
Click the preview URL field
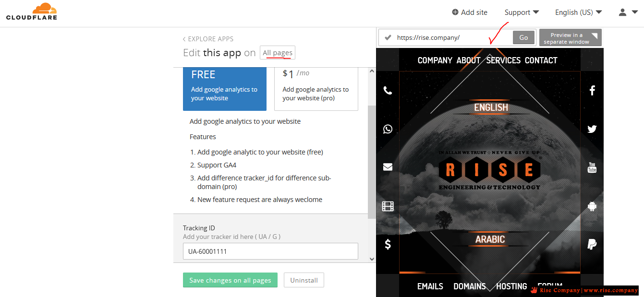tap(452, 37)
